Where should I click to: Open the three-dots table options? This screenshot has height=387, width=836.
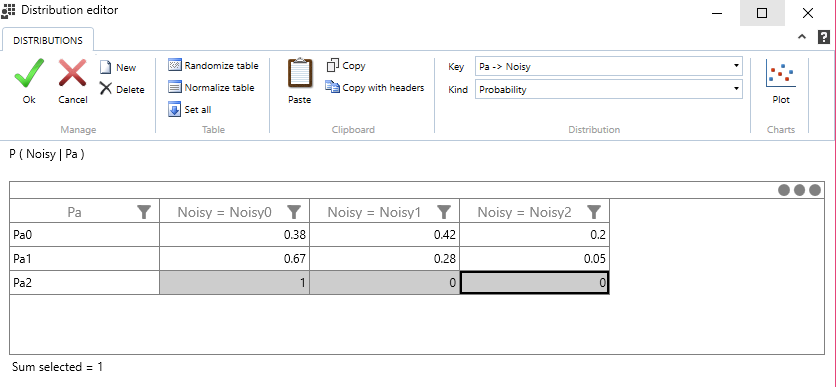tap(799, 190)
